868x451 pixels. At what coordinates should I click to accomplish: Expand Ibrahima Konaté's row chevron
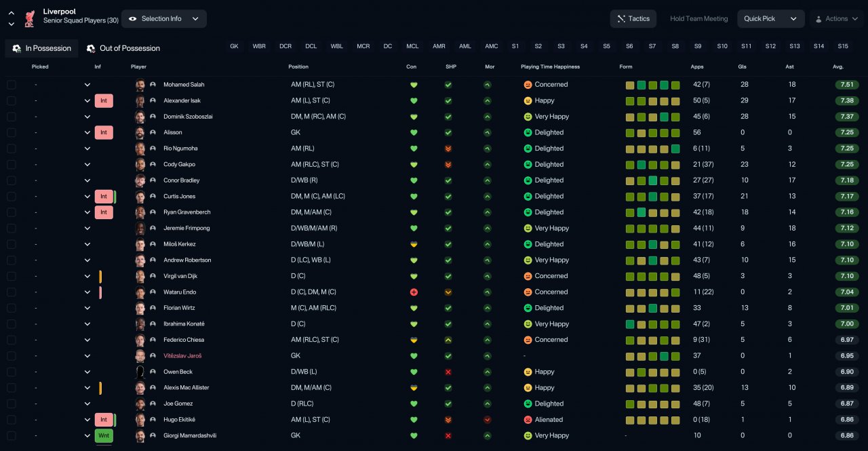point(87,324)
